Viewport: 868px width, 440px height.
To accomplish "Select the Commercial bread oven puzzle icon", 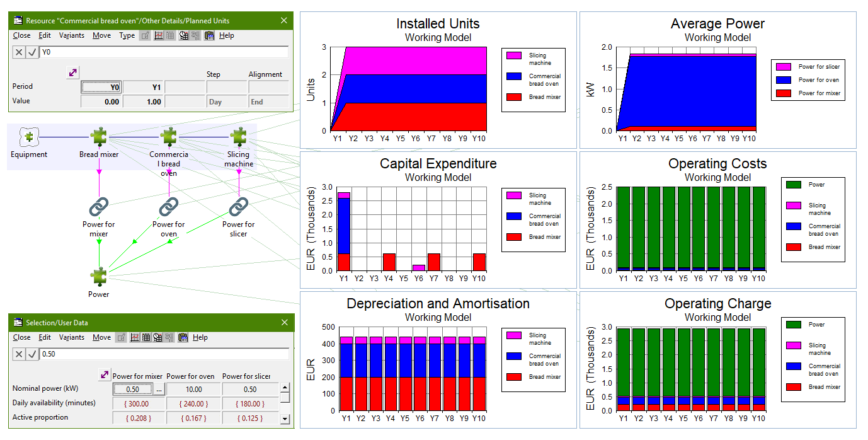I will 169,137.
